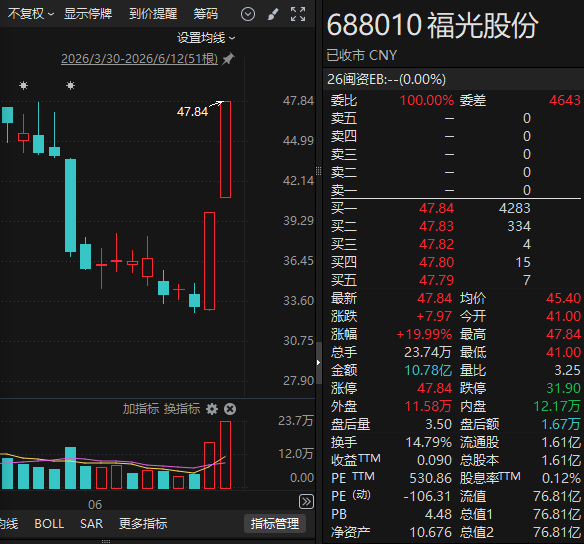Close the volume indicator panel
This screenshot has width=584, height=544.
click(230, 409)
